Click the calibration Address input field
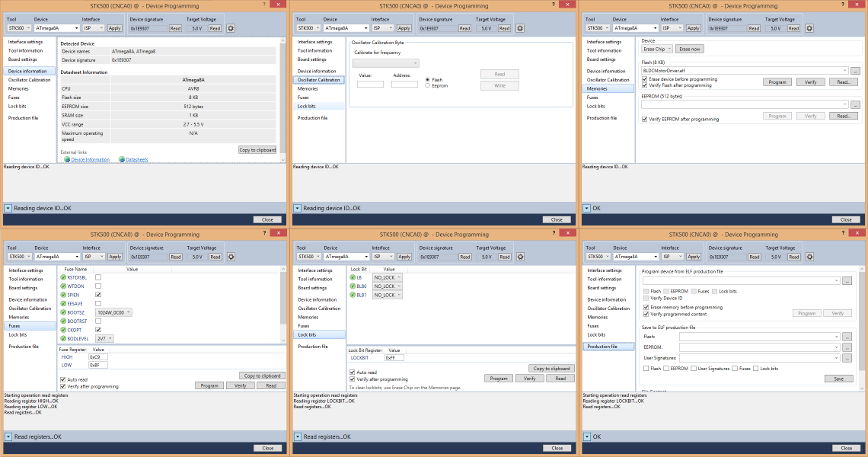This screenshot has height=457, width=868. [x=404, y=85]
